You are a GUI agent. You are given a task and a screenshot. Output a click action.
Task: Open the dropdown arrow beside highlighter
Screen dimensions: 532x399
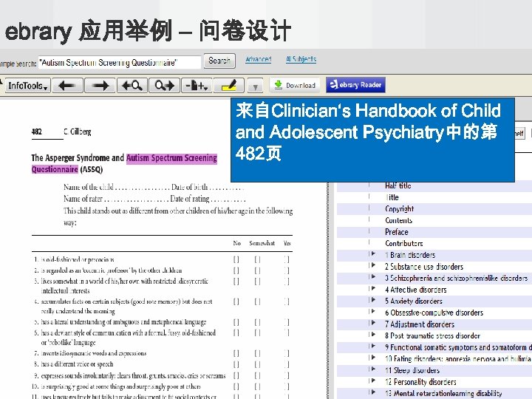[x=255, y=86]
